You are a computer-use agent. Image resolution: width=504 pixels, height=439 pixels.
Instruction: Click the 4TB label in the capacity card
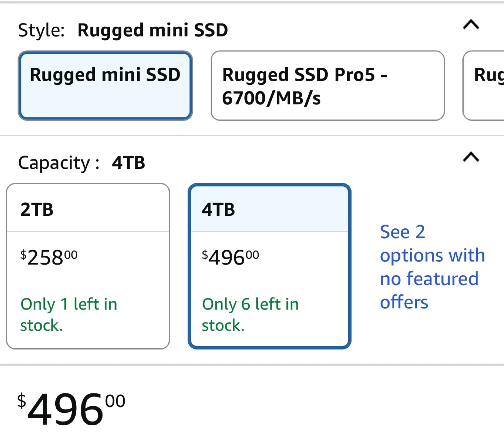tap(218, 210)
